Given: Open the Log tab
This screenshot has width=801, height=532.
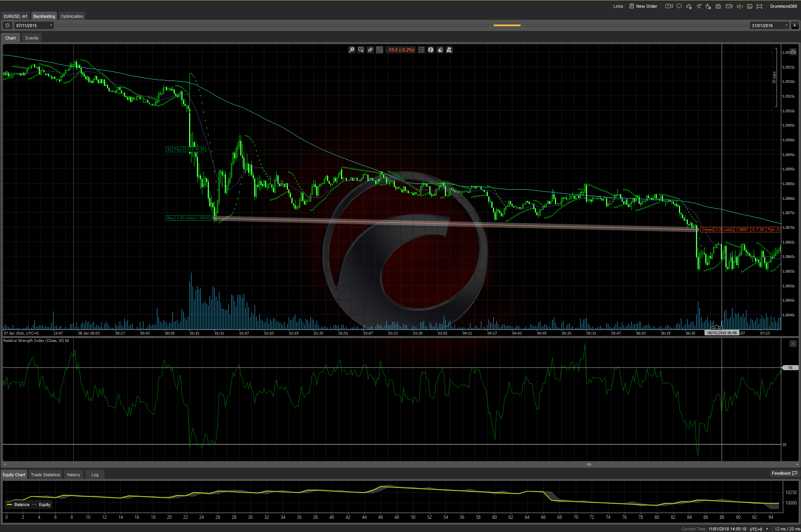Looking at the screenshot, I should coord(95,475).
